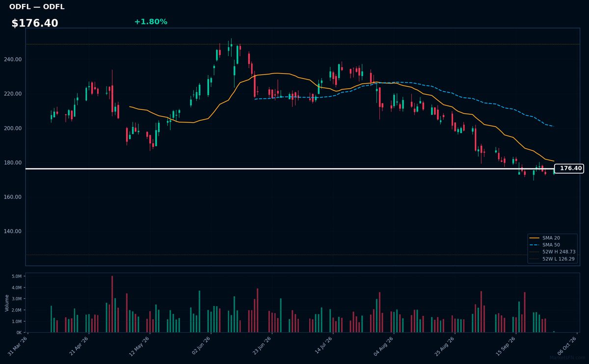
Task: Click the 14 Jul '26 date label
Action: point(323,346)
